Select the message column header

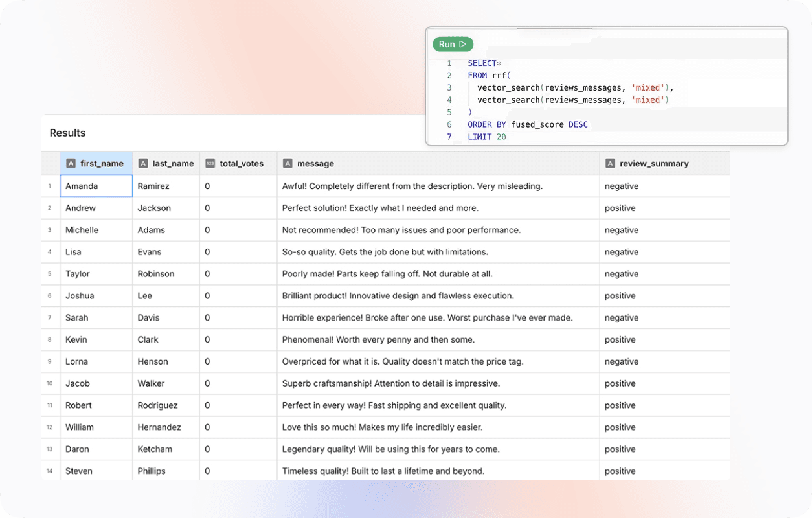[315, 164]
